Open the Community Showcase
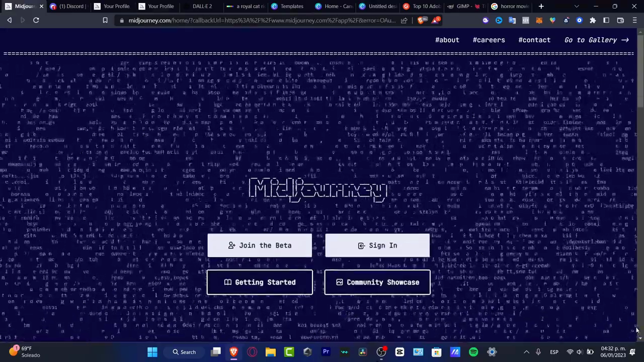Viewport: 644px width, 362px height. coord(377,282)
